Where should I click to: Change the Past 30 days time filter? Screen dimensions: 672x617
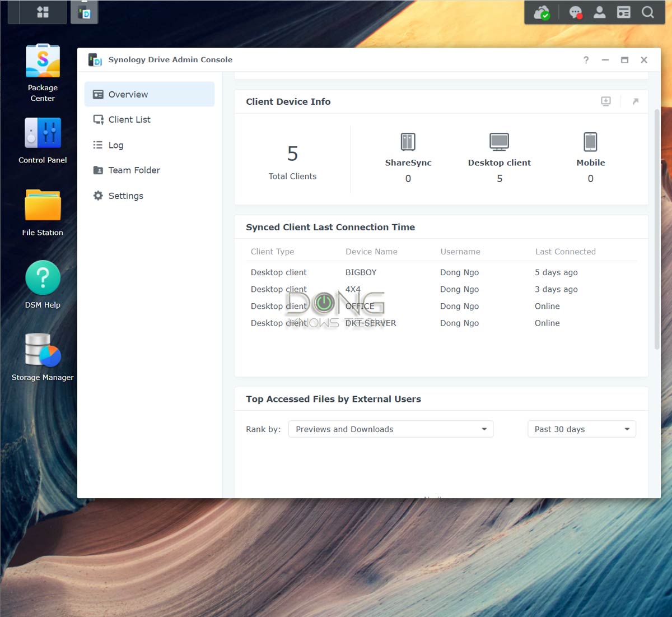581,429
